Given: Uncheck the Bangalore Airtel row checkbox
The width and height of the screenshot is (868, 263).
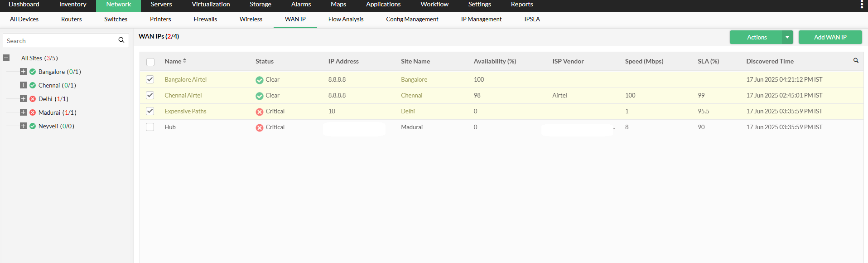Looking at the screenshot, I should pos(150,79).
